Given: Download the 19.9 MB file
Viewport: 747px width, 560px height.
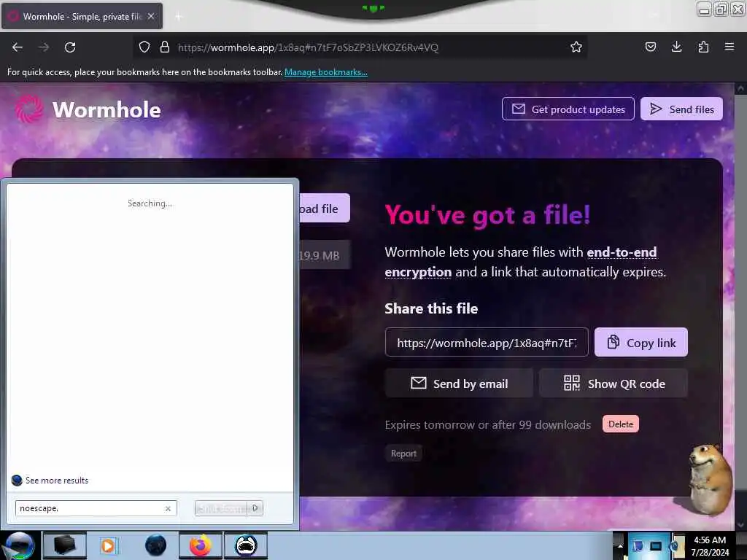Looking at the screenshot, I should pyautogui.click(x=325, y=209).
